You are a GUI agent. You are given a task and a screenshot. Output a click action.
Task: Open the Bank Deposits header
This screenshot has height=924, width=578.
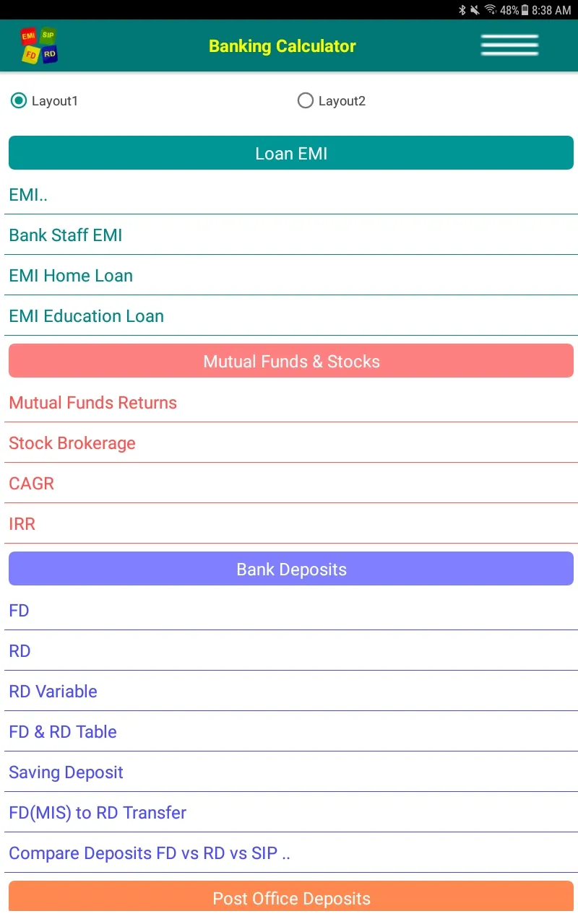[x=290, y=568]
